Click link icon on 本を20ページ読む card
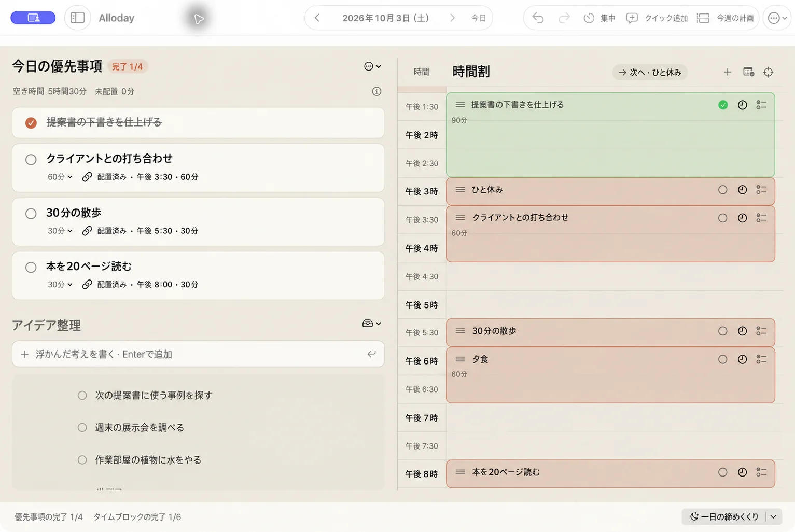This screenshot has width=795, height=532. click(x=87, y=285)
